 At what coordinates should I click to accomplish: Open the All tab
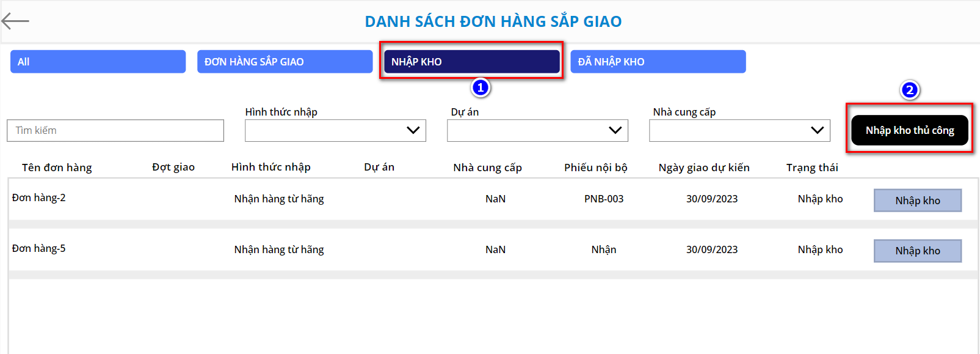[x=98, y=62]
